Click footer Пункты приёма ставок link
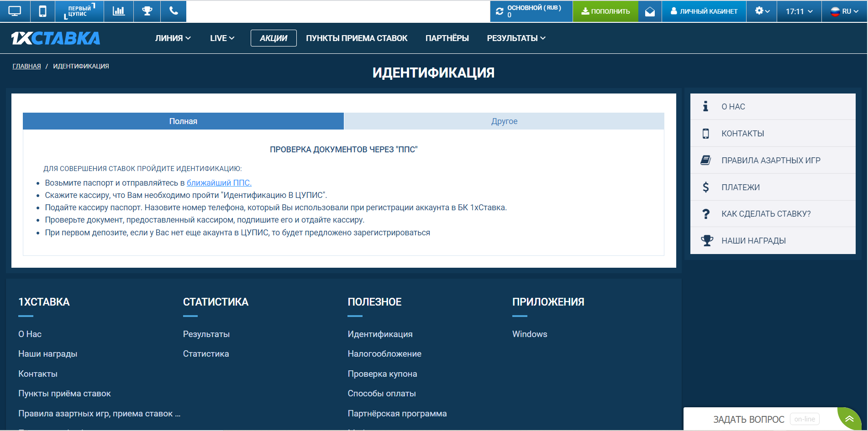868x431 pixels. 64,394
